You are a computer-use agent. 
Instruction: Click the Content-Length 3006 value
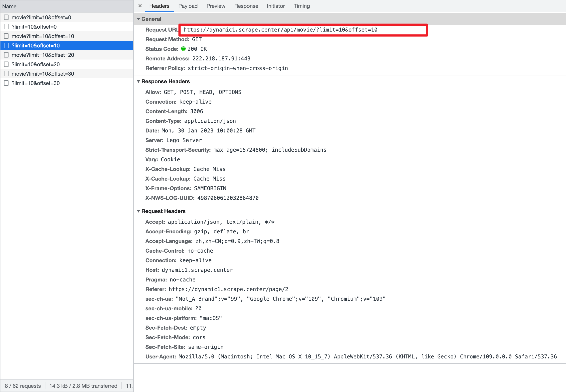[196, 111]
